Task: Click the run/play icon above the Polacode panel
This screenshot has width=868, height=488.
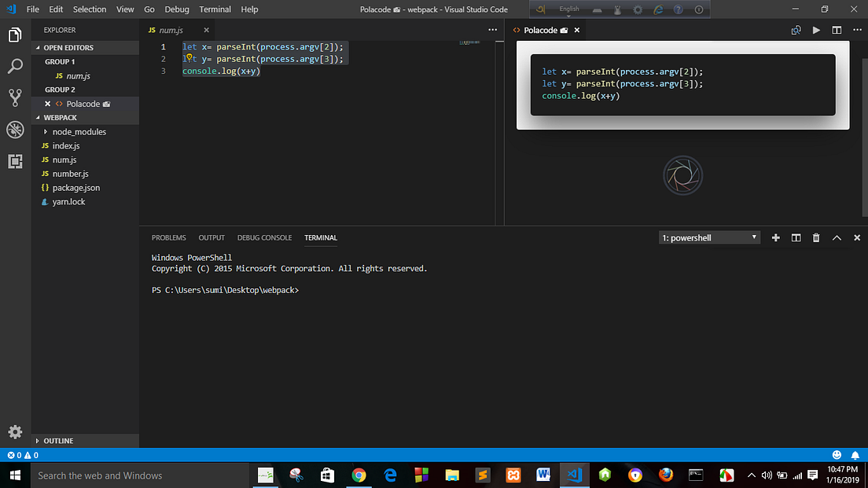Action: (x=817, y=29)
